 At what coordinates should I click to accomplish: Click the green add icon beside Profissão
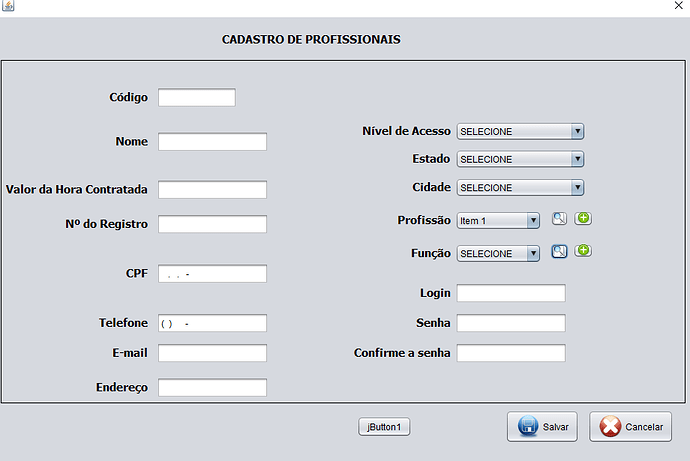click(584, 219)
